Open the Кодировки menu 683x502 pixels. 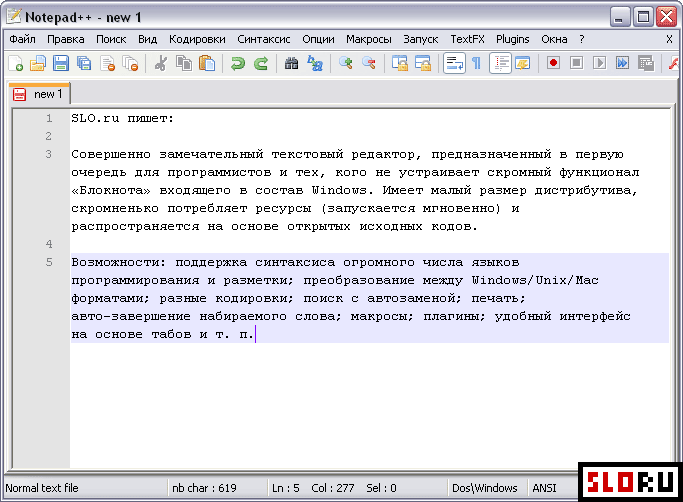197,39
